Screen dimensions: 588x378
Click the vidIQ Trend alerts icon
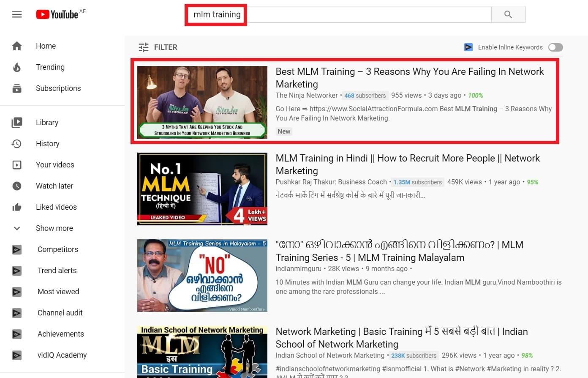[17, 271]
